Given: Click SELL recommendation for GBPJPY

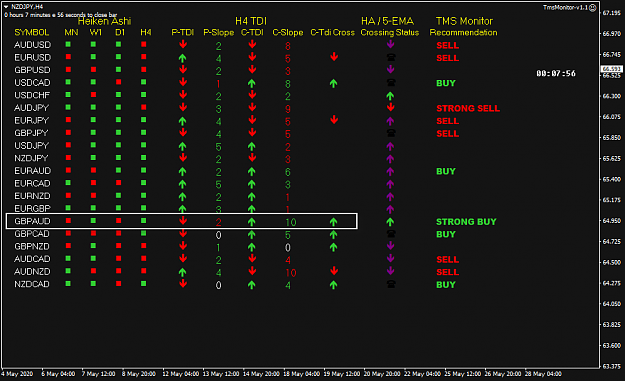Looking at the screenshot, I should click(x=448, y=134).
